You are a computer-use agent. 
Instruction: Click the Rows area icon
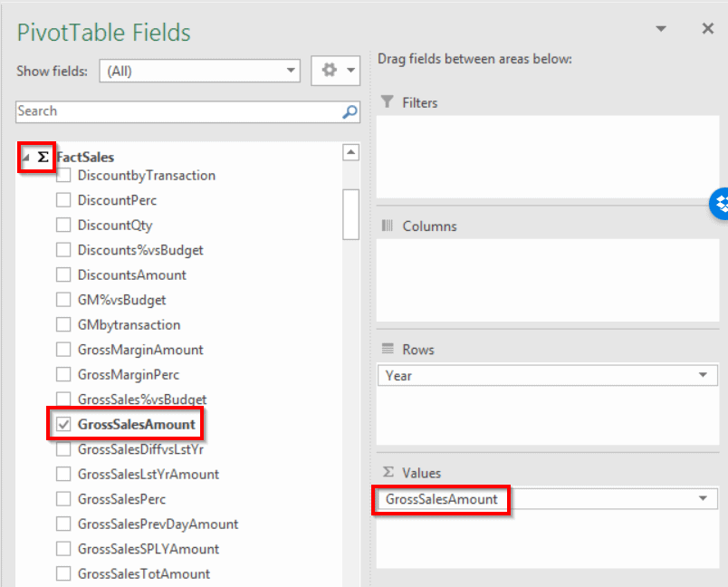point(388,349)
